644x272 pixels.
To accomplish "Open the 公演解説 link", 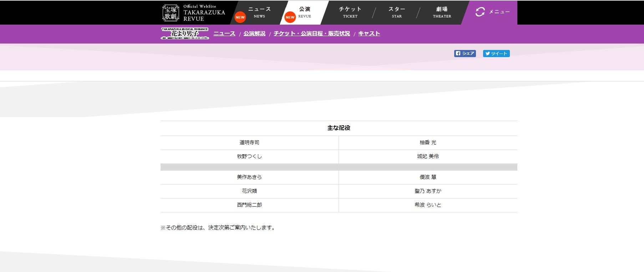I will [x=254, y=34].
